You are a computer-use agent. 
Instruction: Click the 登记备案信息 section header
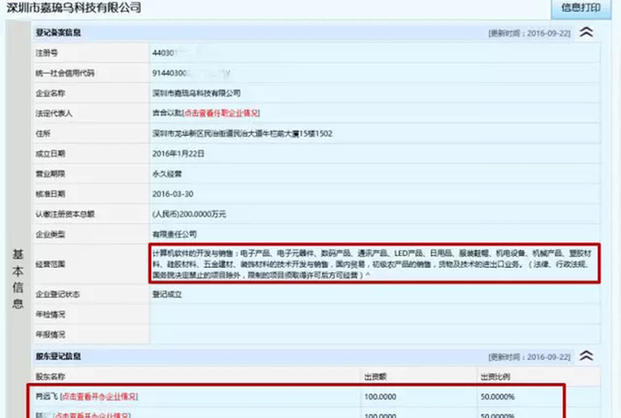point(60,33)
